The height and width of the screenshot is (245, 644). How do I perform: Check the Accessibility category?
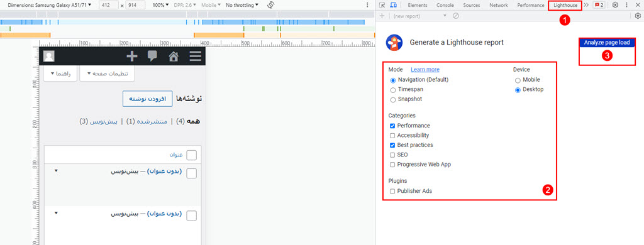(392, 136)
